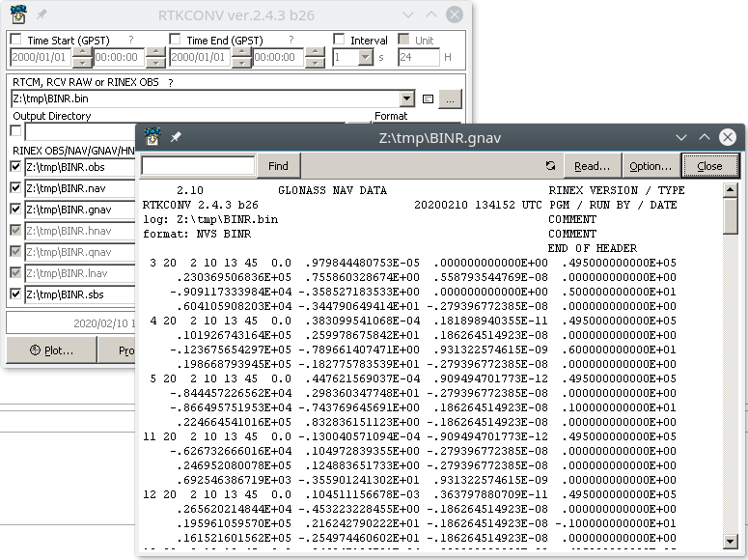Close the text viewer with the Close button
Screen dimensions: 748x560
point(709,166)
